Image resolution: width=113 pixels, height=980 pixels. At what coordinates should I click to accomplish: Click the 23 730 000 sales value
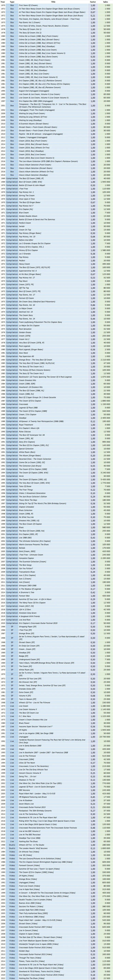[105, 737]
